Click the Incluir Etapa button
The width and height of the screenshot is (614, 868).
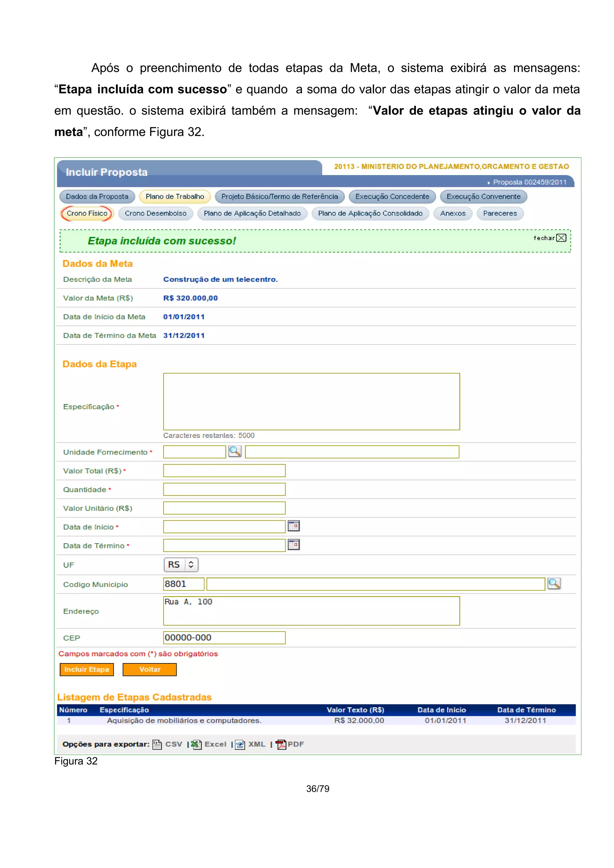click(x=87, y=669)
